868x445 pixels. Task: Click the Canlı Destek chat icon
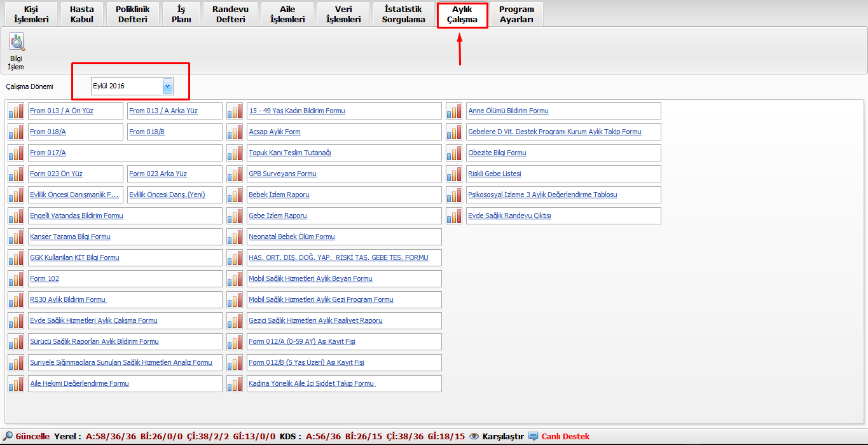pyautogui.click(x=534, y=436)
